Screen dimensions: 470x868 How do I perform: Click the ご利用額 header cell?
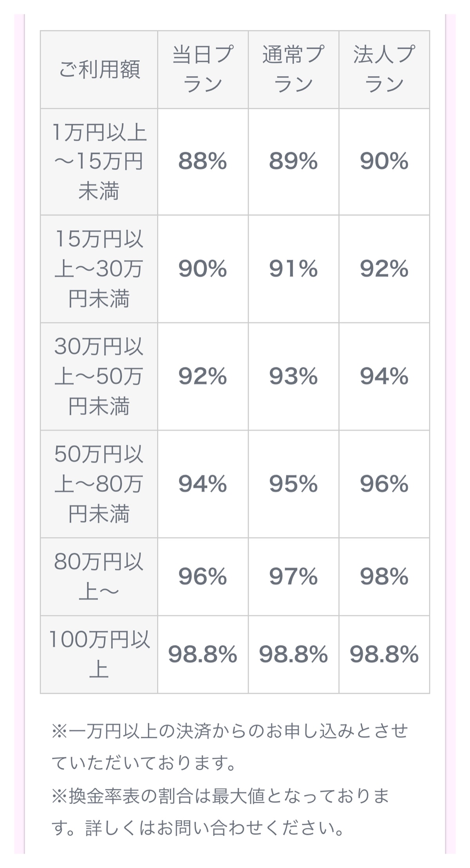coord(99,70)
